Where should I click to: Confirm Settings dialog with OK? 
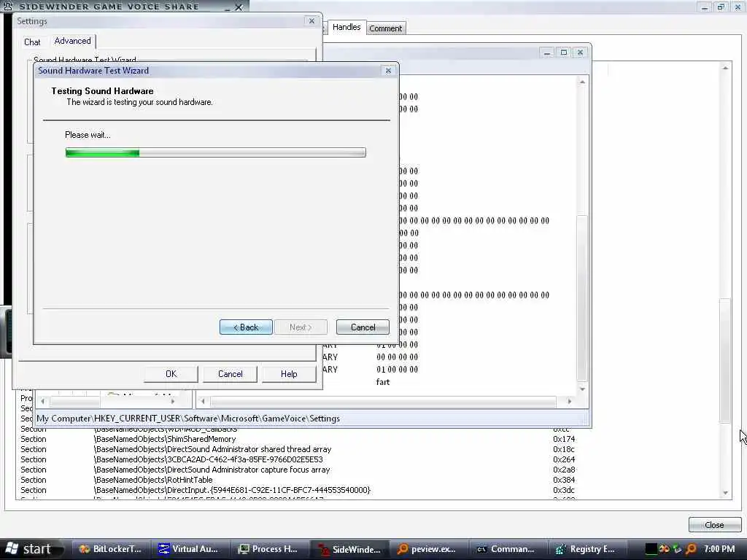point(171,374)
